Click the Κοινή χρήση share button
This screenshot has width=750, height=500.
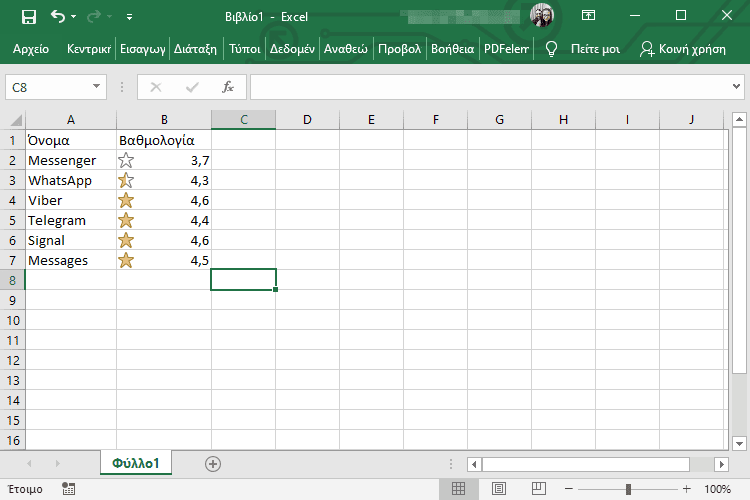click(683, 49)
